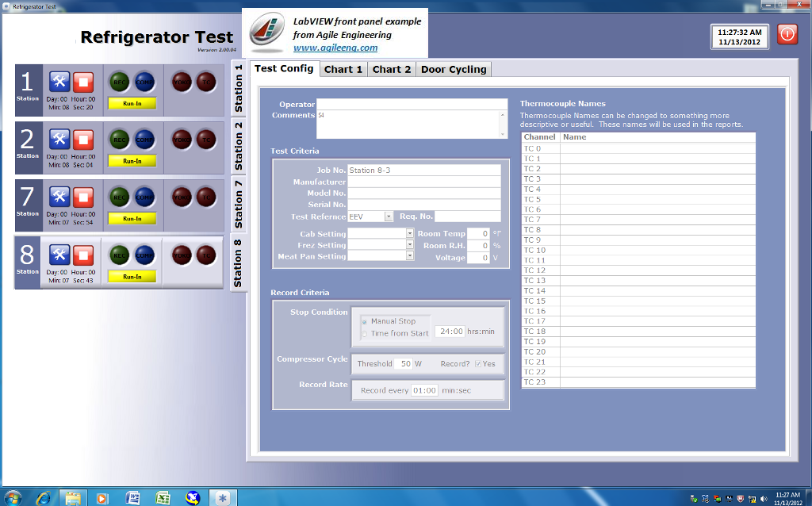Click Station 7's green REC indicator
Viewport: 812px width, 506px height.
(120, 197)
